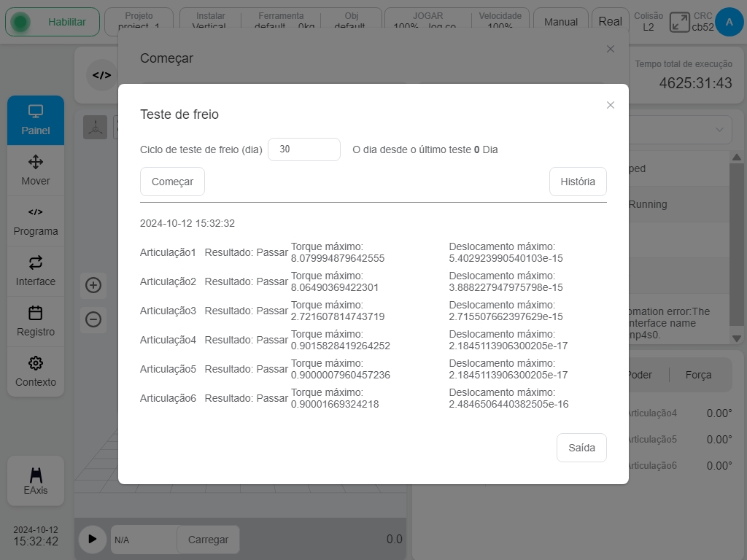The height and width of the screenshot is (560, 747).
Task: Click the code </> icon in header
Action: click(101, 75)
